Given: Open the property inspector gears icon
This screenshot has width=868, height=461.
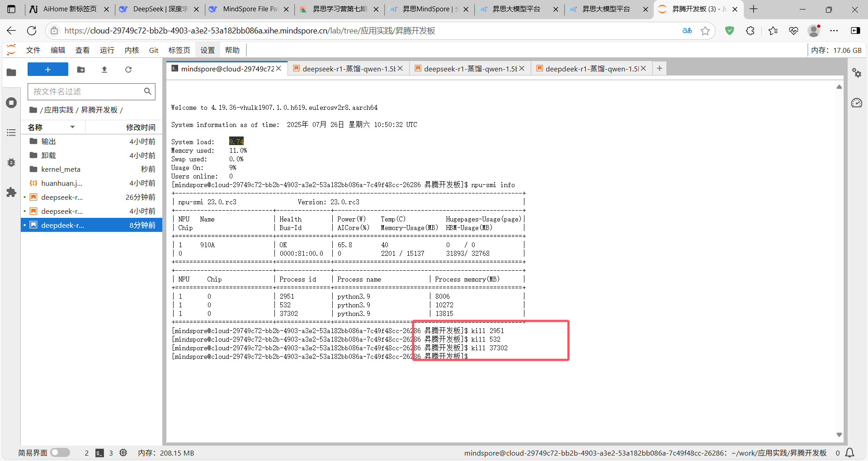Looking at the screenshot, I should [856, 73].
